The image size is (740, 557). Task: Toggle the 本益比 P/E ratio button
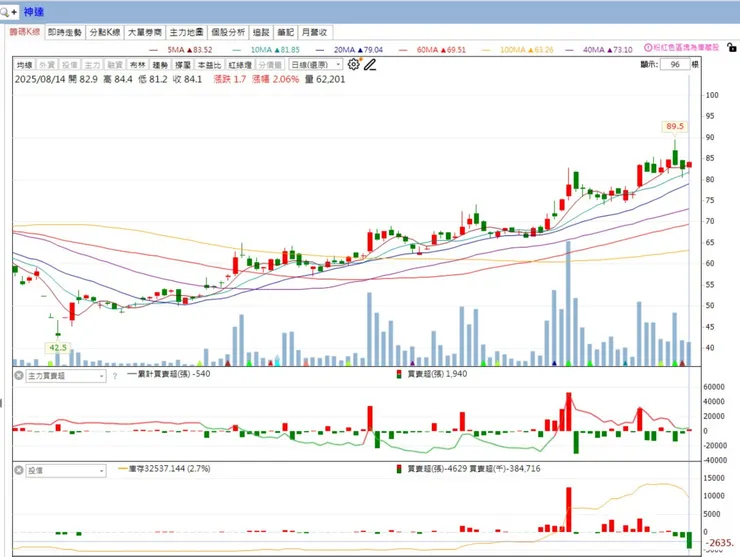coord(210,65)
